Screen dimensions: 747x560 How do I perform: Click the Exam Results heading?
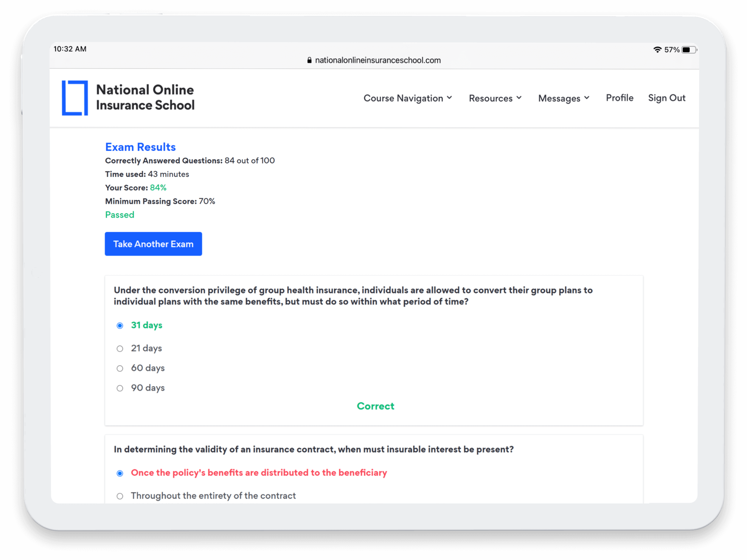click(140, 147)
